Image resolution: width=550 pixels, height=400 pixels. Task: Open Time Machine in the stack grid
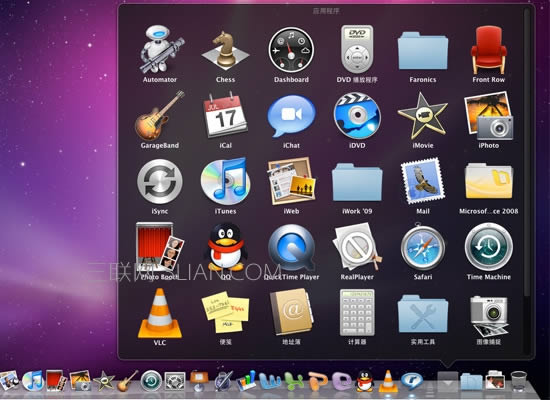489,247
